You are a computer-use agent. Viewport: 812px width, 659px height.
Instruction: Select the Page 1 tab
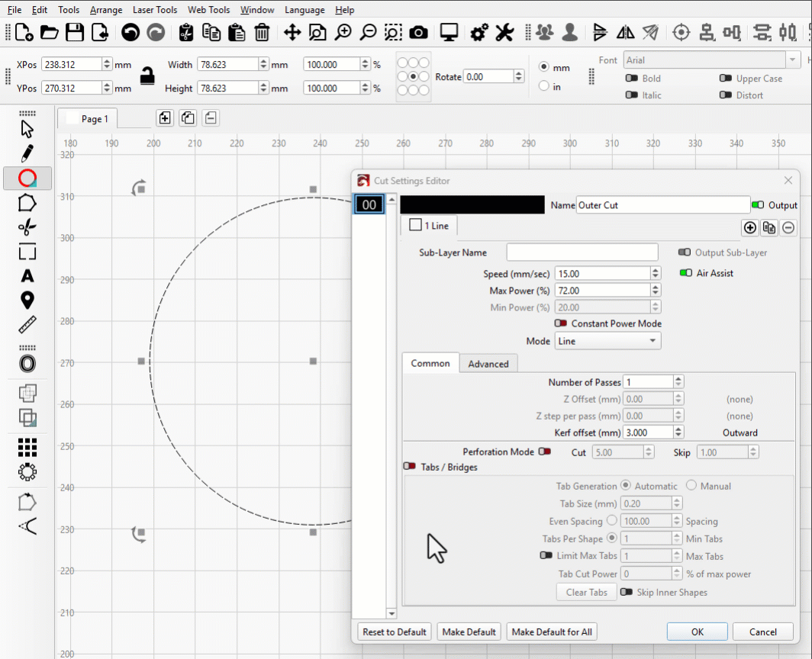click(x=87, y=118)
